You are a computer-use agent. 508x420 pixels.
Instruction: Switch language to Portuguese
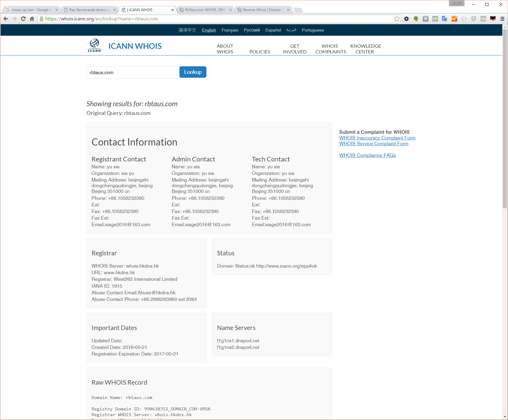click(x=313, y=30)
